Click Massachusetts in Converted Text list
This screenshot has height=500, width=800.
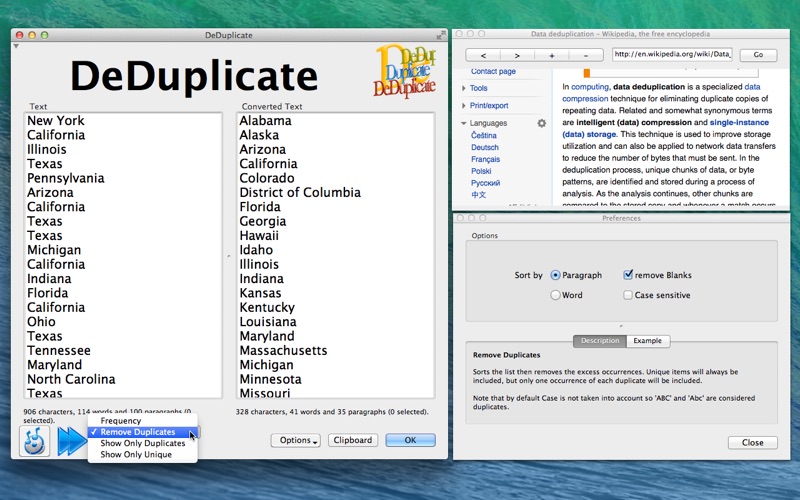click(x=283, y=351)
